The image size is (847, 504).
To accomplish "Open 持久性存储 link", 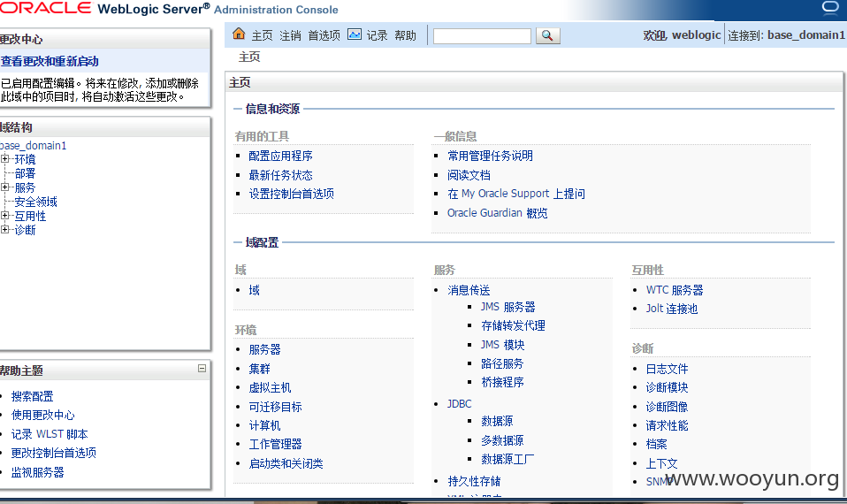I will (474, 481).
